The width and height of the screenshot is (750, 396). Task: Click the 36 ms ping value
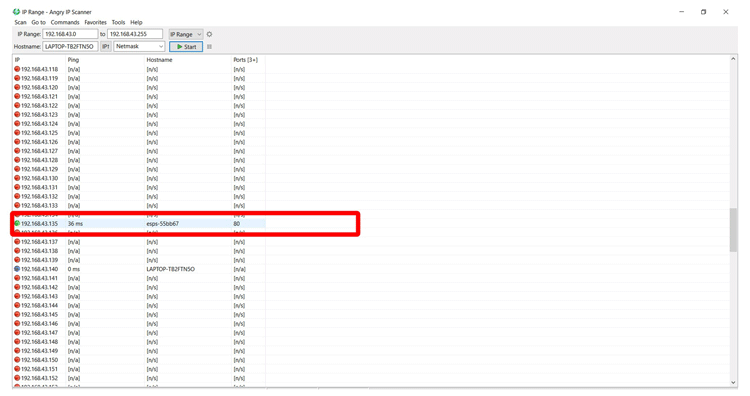click(x=75, y=223)
